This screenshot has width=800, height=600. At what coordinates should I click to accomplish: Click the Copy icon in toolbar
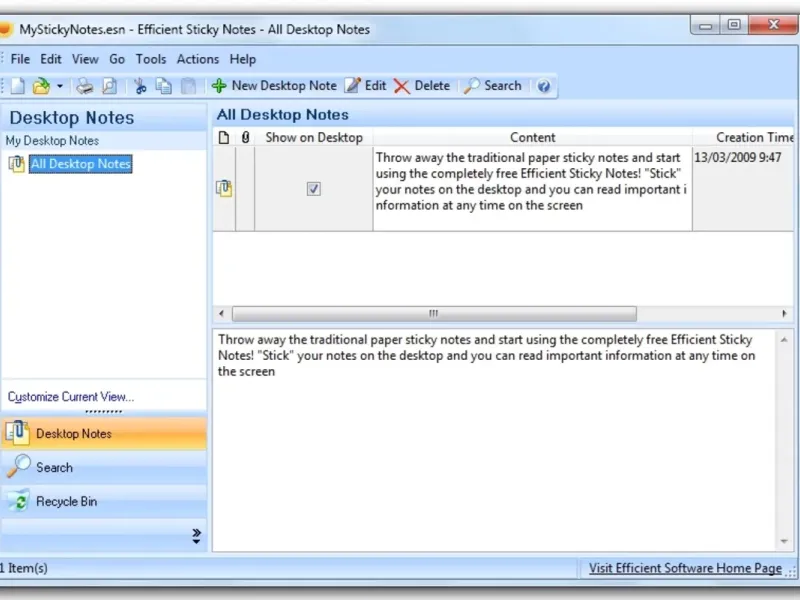click(x=164, y=86)
